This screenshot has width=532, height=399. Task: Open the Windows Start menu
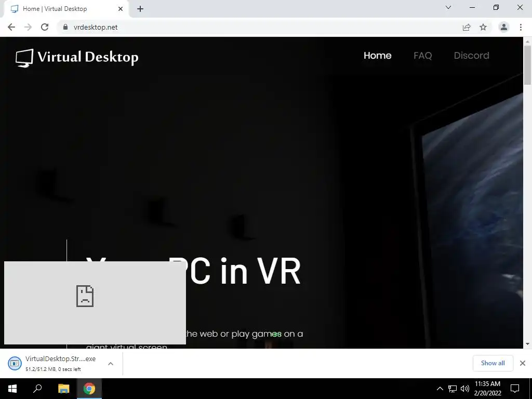click(x=12, y=389)
